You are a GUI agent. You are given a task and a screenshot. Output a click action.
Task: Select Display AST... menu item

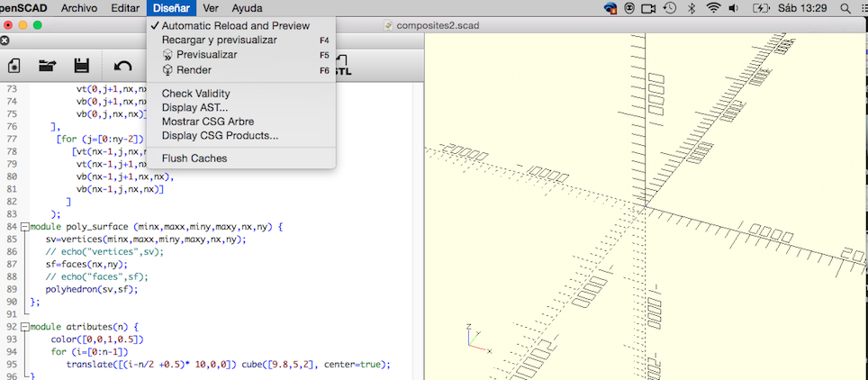[241, 107]
